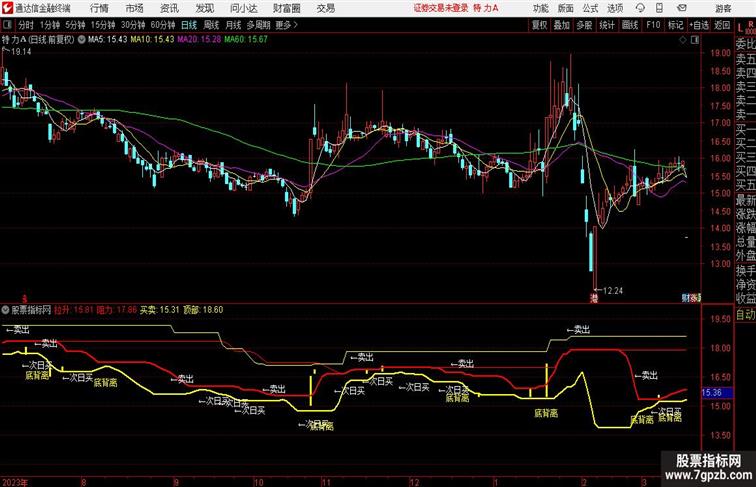Screen dimensions: 756x487
Task: Click the 港 marker at chart bottom
Action: (594, 298)
